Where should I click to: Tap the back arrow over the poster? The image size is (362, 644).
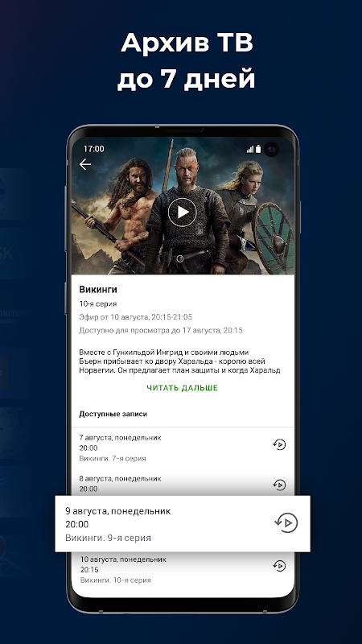85,164
